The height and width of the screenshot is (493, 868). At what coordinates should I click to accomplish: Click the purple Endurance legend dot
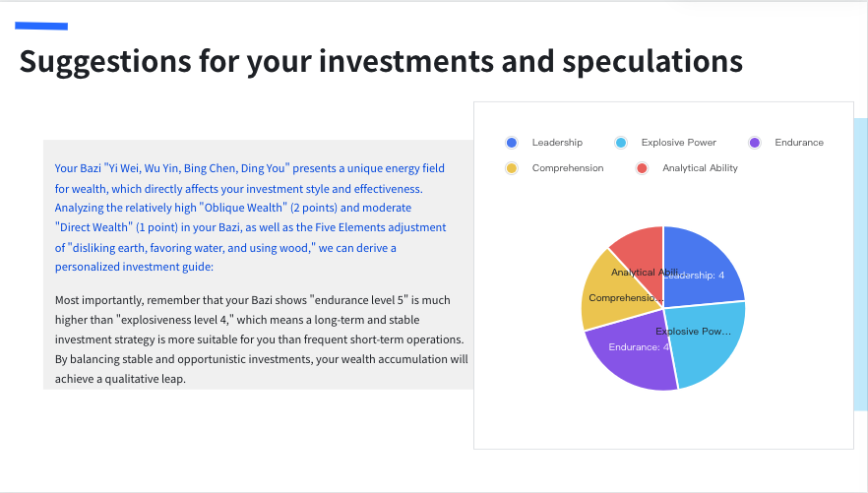[x=755, y=143]
